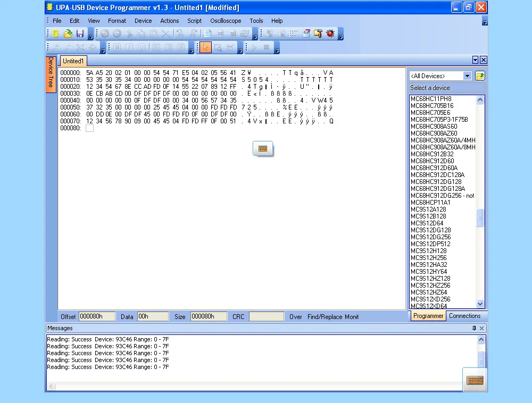Click the floating keyboard icon in hex editor
Image resolution: width=532 pixels, height=403 pixels.
pos(263,148)
